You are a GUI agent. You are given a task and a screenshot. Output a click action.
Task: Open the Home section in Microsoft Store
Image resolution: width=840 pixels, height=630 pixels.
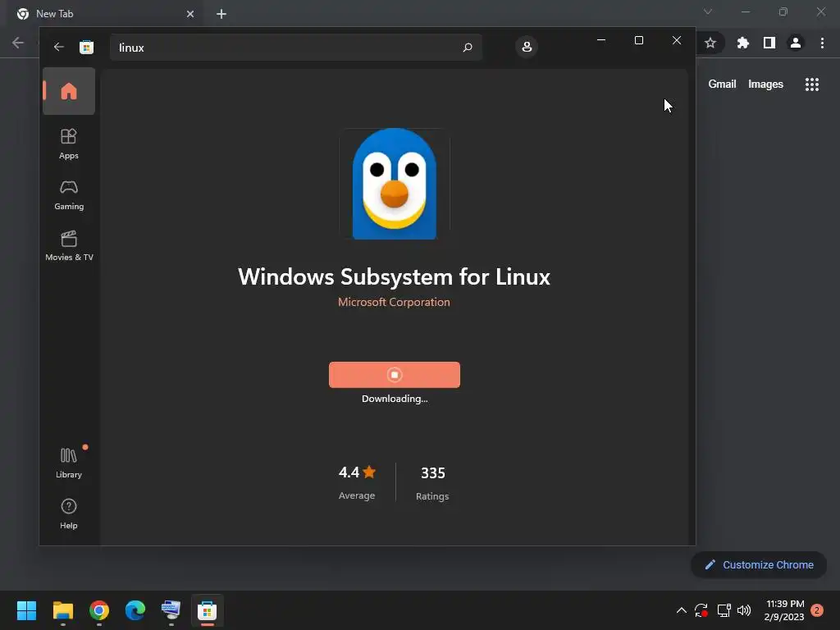click(69, 91)
